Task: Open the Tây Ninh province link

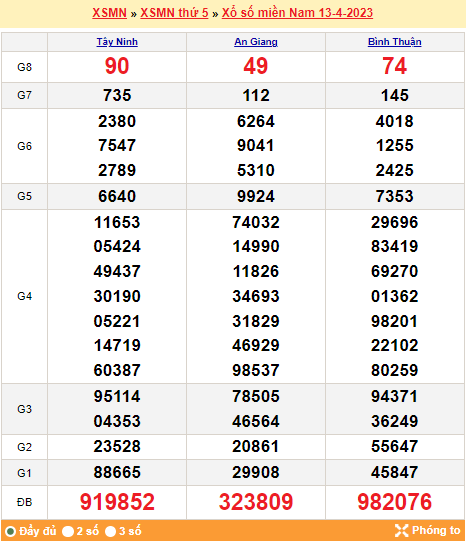Action: pos(117,42)
